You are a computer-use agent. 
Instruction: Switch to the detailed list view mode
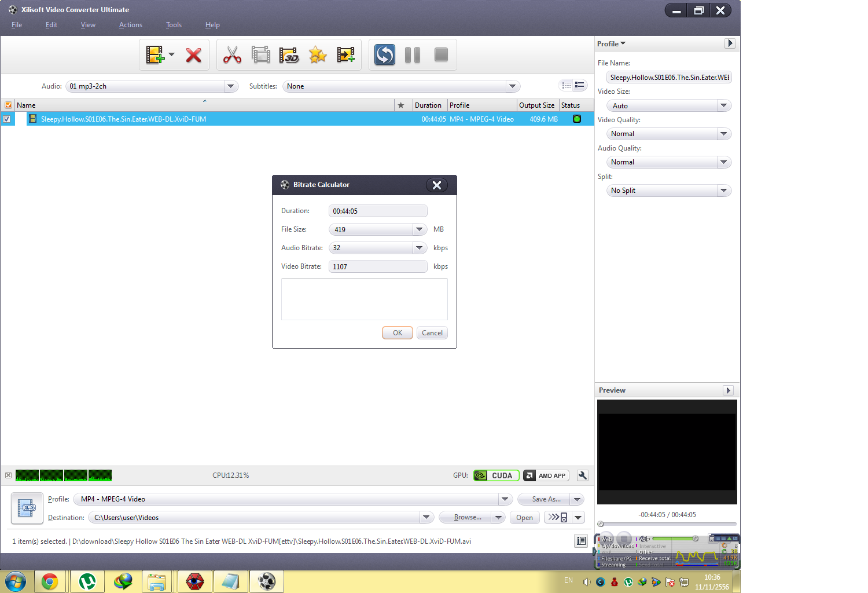point(580,85)
